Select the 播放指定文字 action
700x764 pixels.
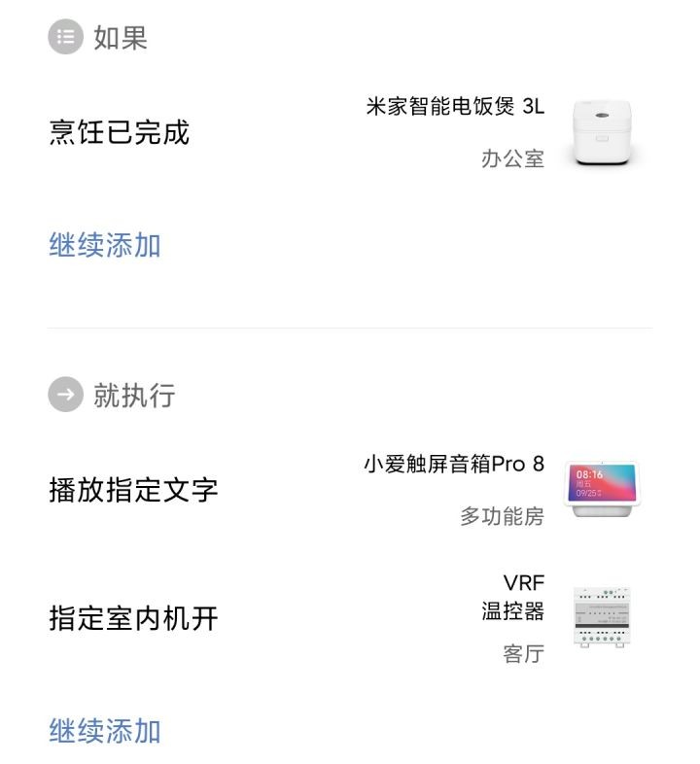(x=133, y=490)
